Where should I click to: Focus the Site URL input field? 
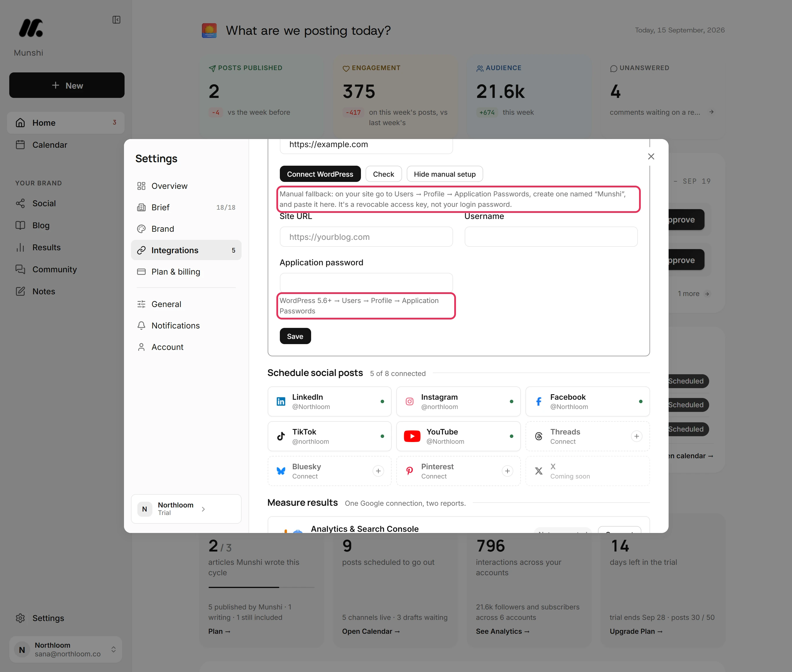point(366,237)
